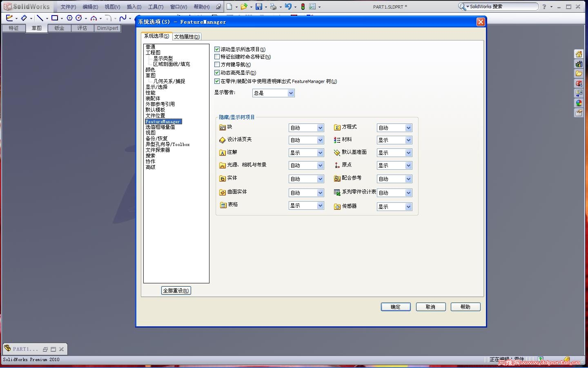Switch to the 钣金 command tab
Image resolution: width=588 pixels, height=368 pixels.
pyautogui.click(x=60, y=28)
